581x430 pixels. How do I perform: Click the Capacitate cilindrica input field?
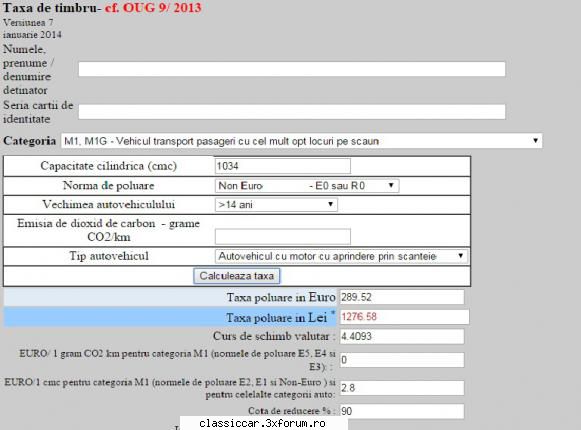coord(283,166)
